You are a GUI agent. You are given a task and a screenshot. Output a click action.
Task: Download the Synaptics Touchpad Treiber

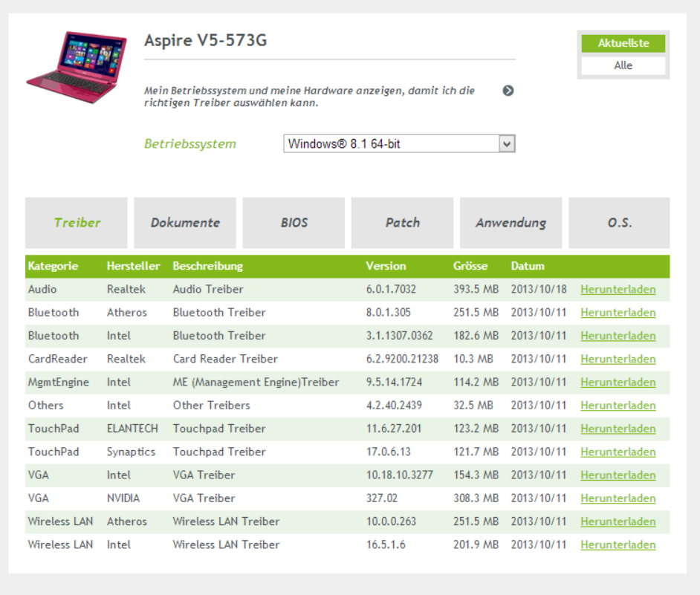[618, 452]
